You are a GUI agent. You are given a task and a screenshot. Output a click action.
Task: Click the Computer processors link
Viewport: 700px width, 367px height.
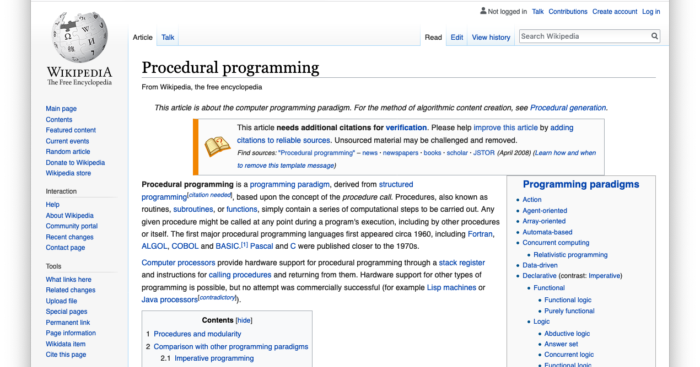(x=178, y=263)
